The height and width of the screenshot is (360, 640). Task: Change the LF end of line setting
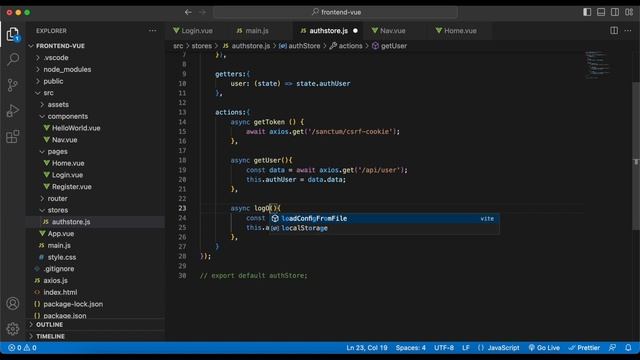click(466, 348)
